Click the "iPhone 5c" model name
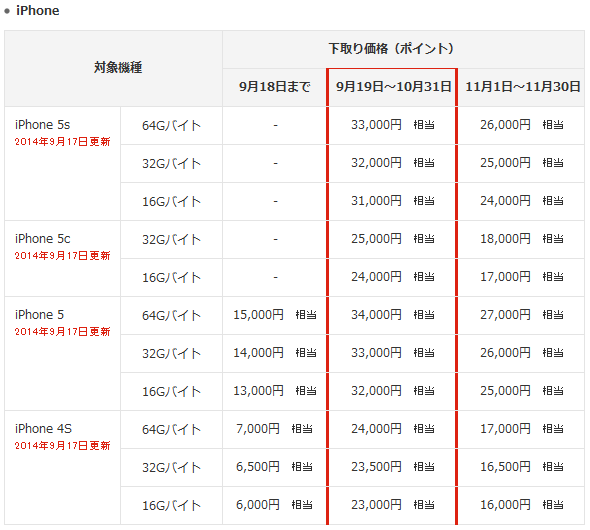The width and height of the screenshot is (590, 530). coord(43,238)
